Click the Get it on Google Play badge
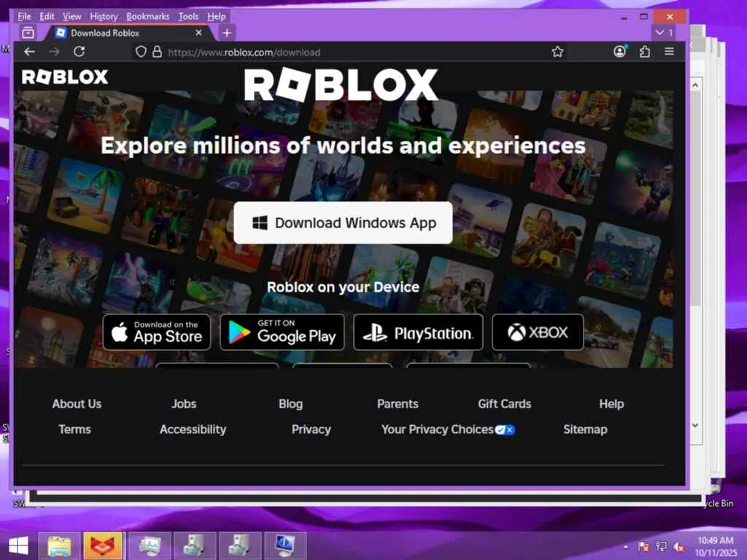Viewport: 747px width, 560px height. tap(282, 332)
